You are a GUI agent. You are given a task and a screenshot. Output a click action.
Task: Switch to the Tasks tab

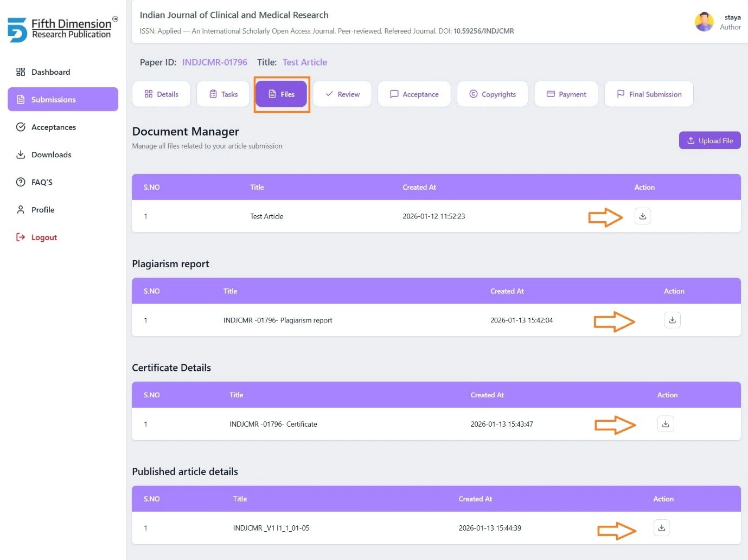(x=223, y=94)
